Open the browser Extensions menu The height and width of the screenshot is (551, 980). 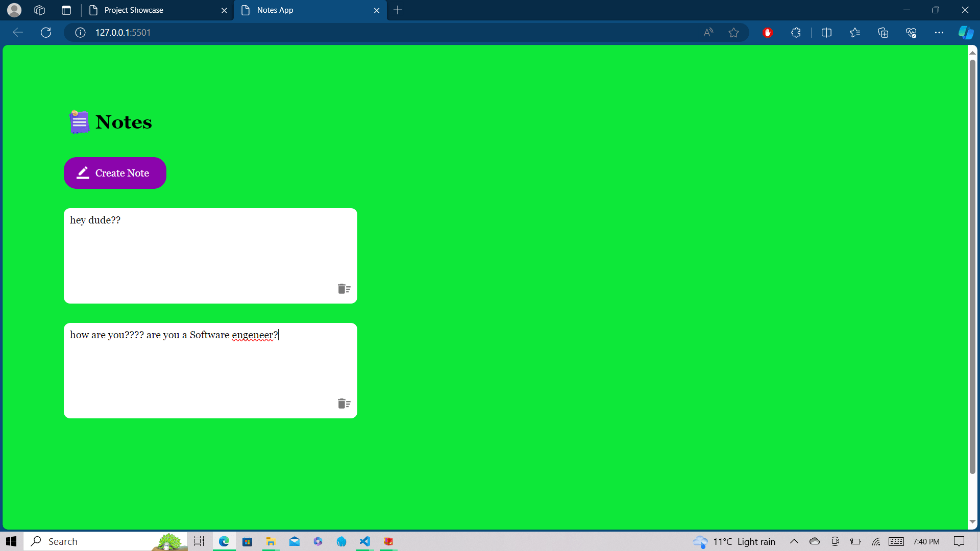[x=796, y=33]
